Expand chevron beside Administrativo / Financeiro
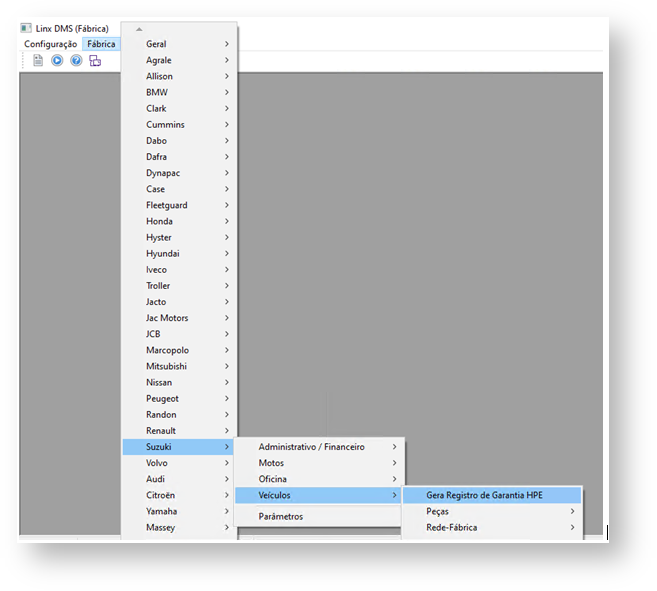 coord(394,447)
